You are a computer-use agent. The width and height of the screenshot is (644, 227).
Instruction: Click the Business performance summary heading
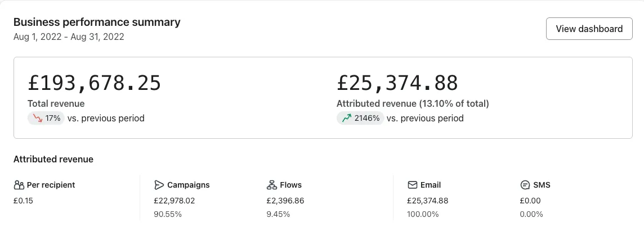pos(97,22)
